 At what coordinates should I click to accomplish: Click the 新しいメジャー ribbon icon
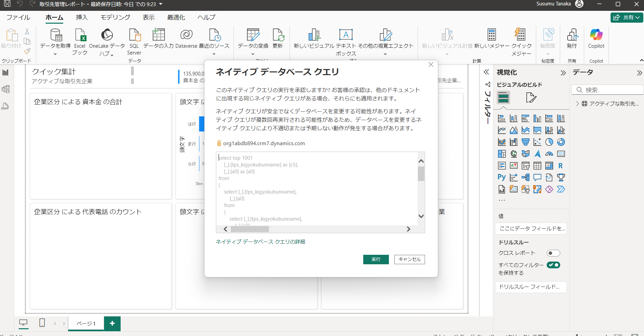click(x=492, y=35)
